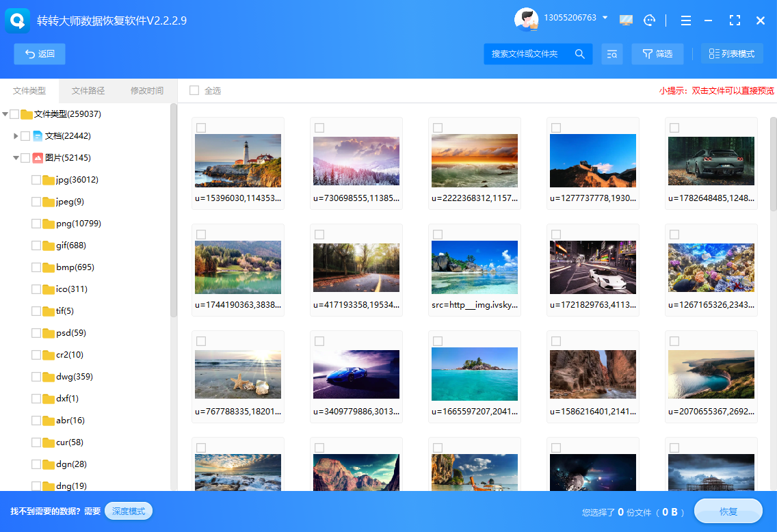
Task: Click the abr folder icon
Action: 49,421
